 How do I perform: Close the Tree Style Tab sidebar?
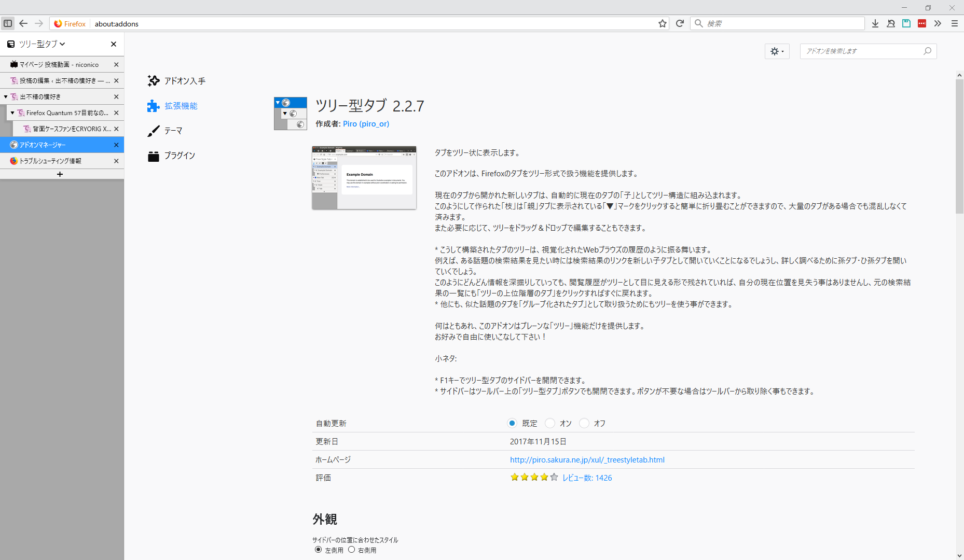coord(114,44)
